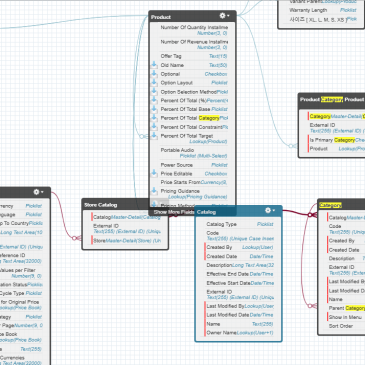
Task: Select the Effective End Date field in Catalog
Action: 240,274
